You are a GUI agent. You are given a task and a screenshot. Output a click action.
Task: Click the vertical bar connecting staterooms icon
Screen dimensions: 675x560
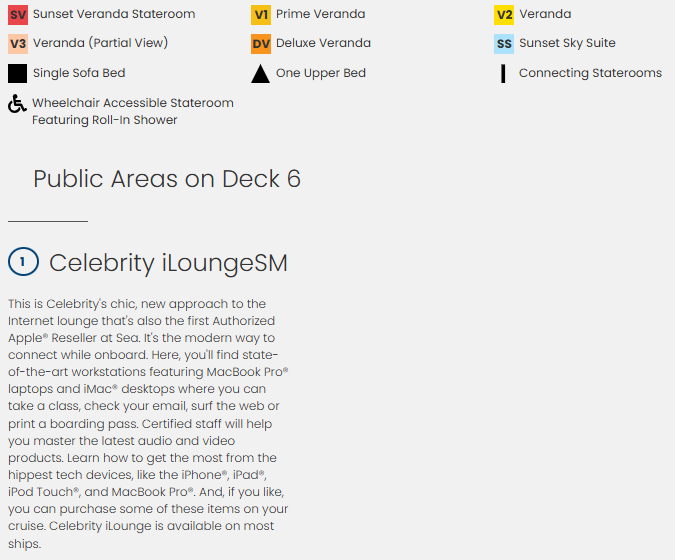(x=504, y=73)
